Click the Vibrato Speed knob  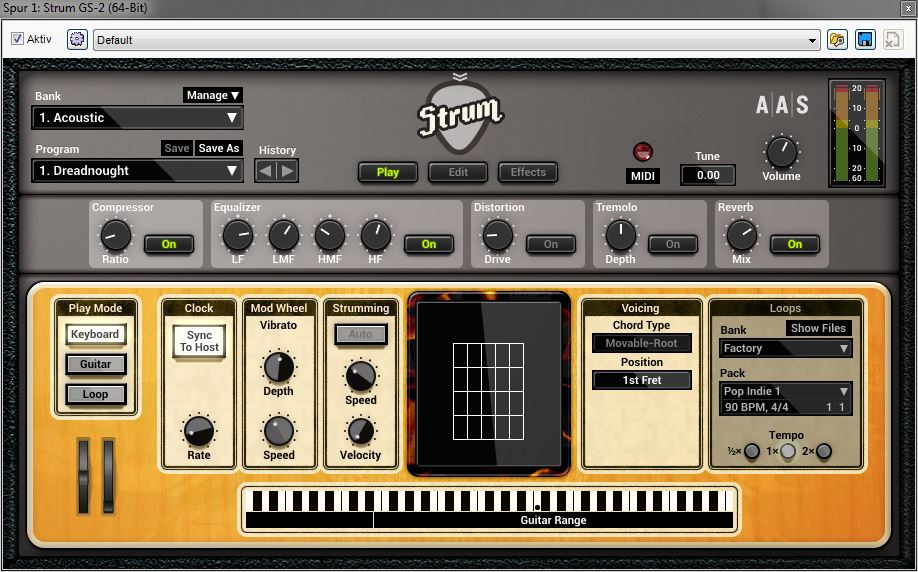(279, 431)
